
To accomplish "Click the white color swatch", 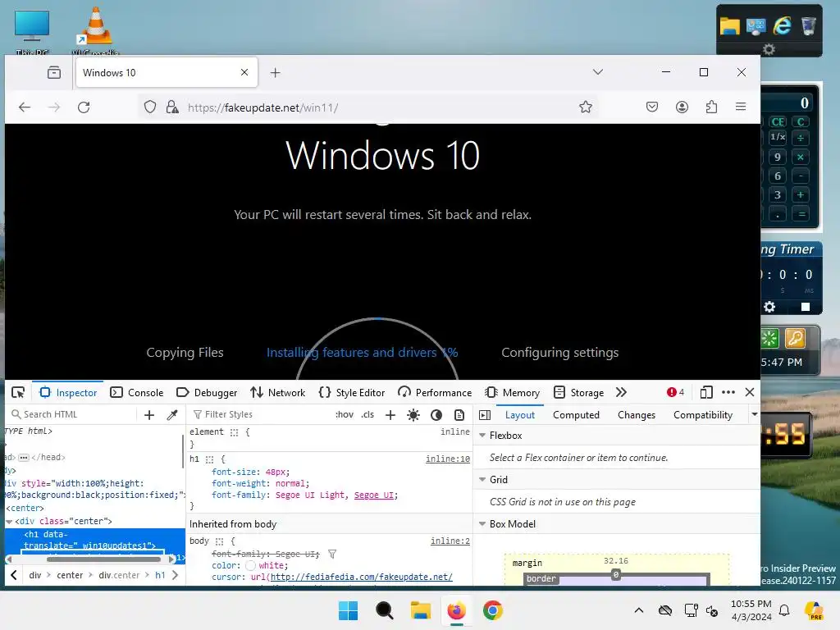I will (250, 565).
